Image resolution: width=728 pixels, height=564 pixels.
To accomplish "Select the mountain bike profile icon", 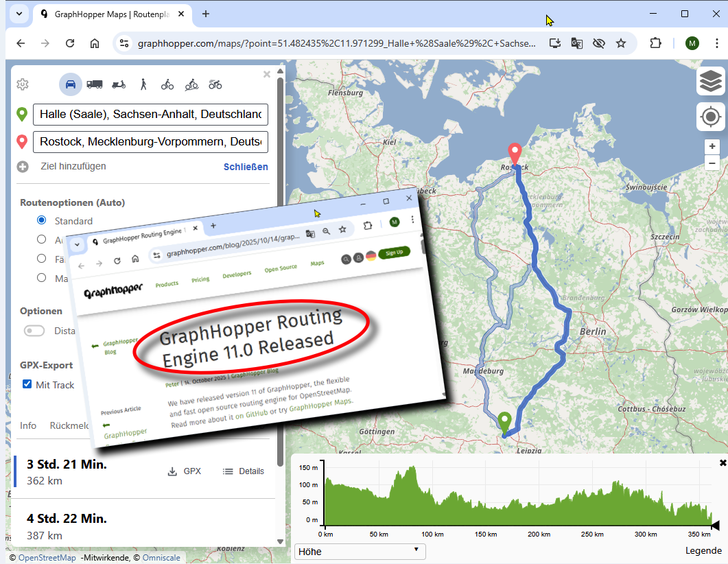I will tap(191, 84).
